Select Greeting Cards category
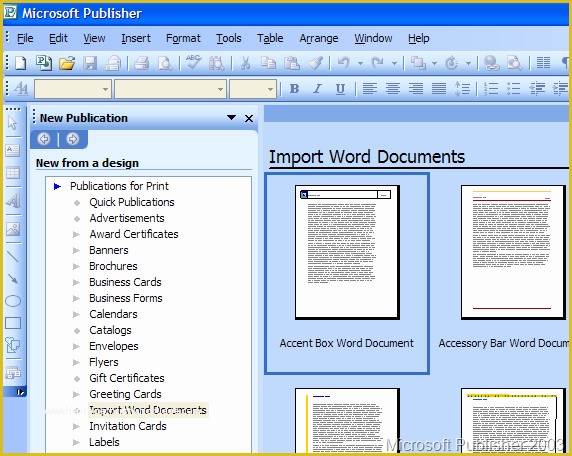 [125, 394]
